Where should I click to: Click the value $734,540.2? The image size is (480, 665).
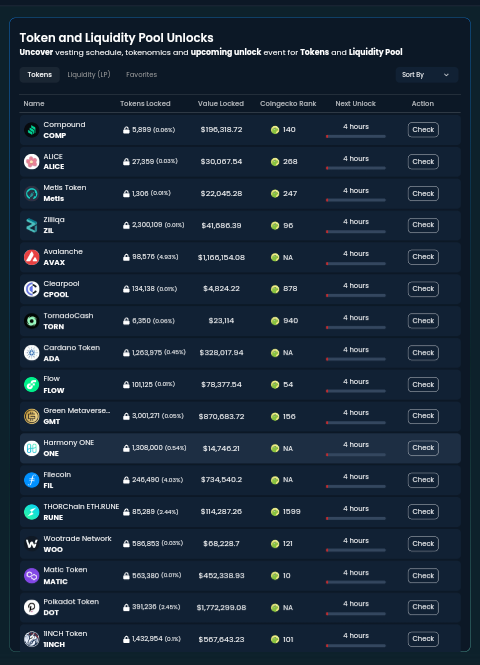point(221,480)
